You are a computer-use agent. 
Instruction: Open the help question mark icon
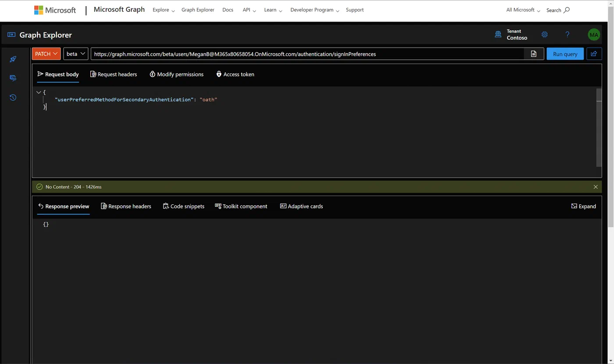[568, 34]
